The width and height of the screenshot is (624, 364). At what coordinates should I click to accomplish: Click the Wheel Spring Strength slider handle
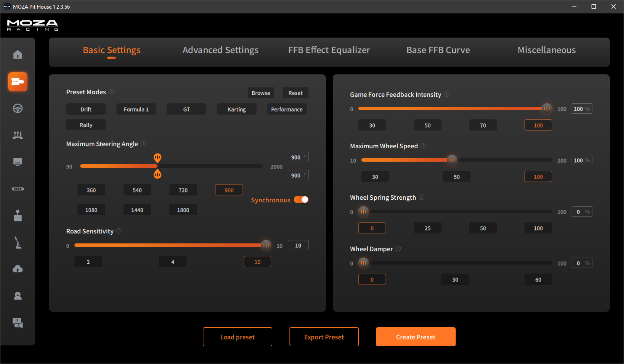(363, 211)
